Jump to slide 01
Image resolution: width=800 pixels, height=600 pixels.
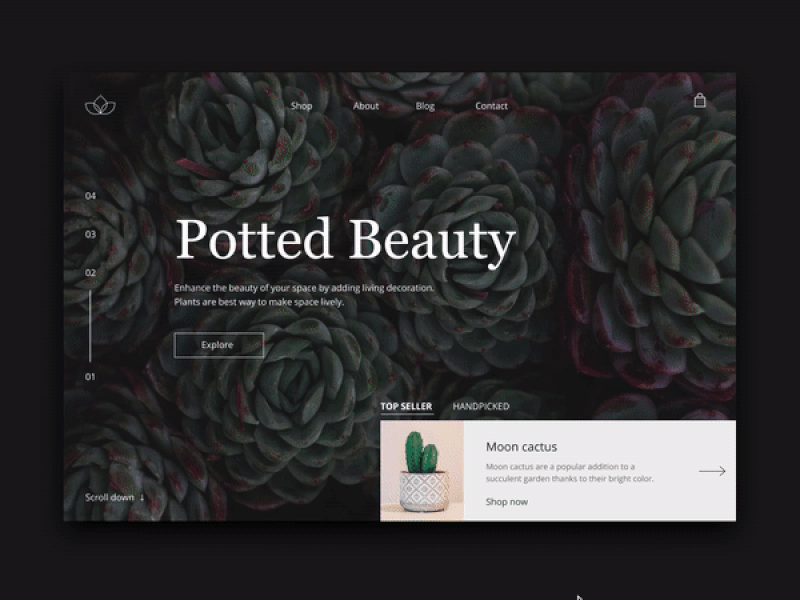pos(91,374)
